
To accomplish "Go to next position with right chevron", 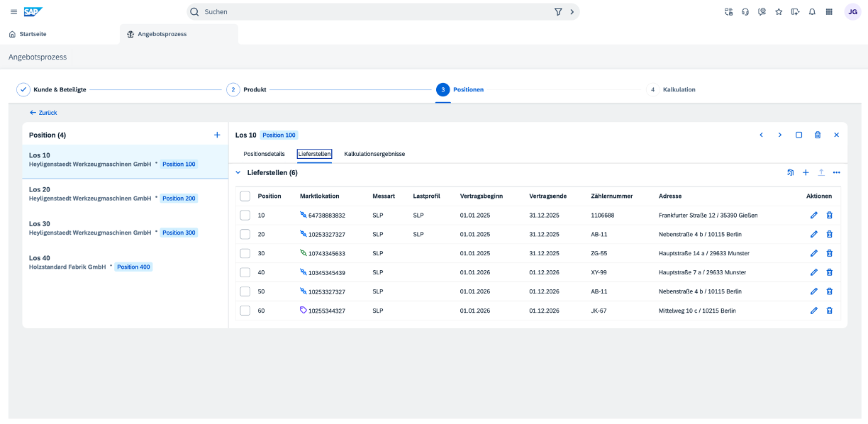I will point(780,135).
